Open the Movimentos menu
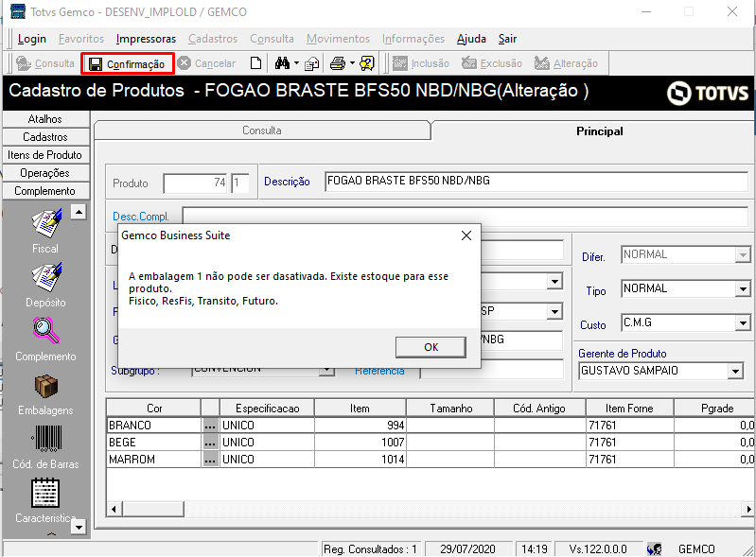Image resolution: width=756 pixels, height=557 pixels. pyautogui.click(x=338, y=39)
